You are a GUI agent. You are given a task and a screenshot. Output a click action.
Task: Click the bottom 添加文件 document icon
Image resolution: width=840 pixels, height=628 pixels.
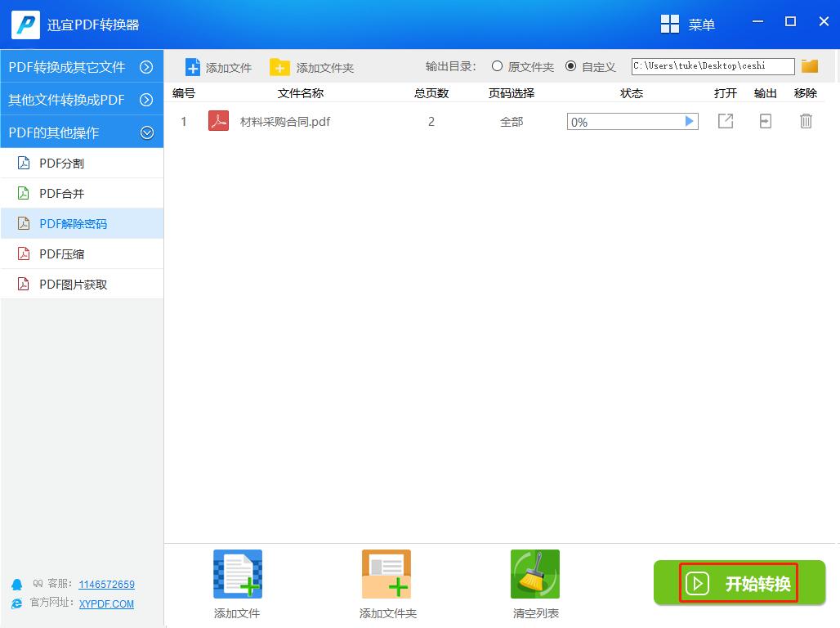[236, 573]
